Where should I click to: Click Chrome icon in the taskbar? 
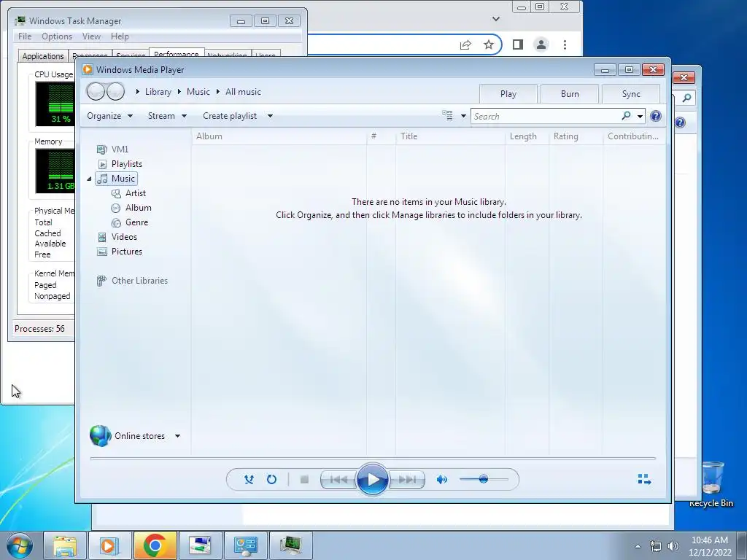pos(155,545)
